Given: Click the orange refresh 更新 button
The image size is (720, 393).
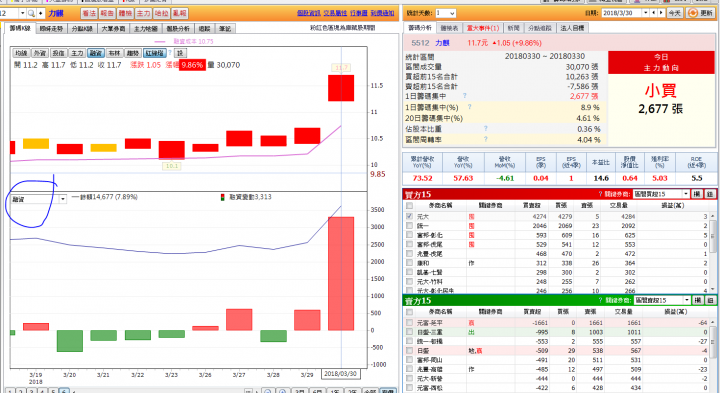Looking at the screenshot, I should click(701, 13).
